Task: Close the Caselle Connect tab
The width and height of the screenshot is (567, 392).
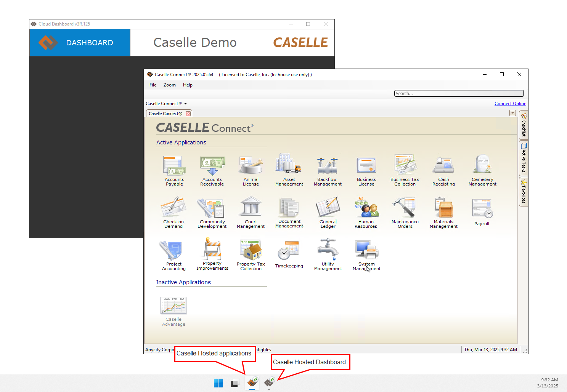Action: coord(188,114)
